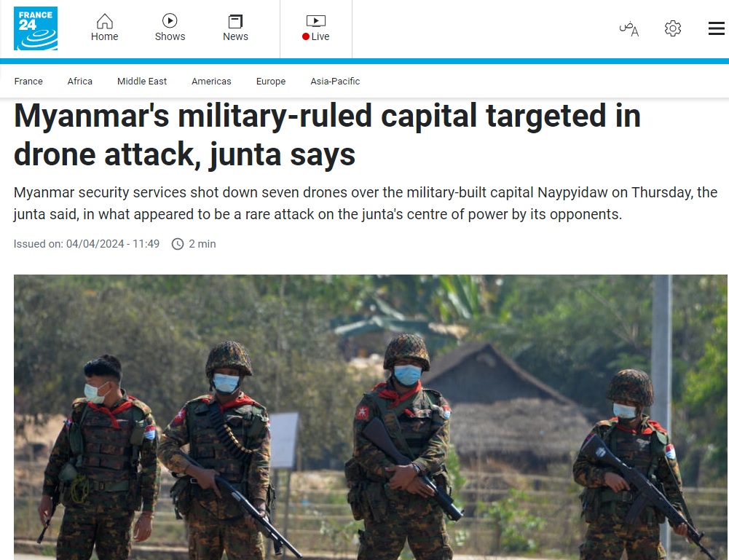Viewport: 729px width, 560px height.
Task: Watch the Live stream icon
Action: (315, 21)
